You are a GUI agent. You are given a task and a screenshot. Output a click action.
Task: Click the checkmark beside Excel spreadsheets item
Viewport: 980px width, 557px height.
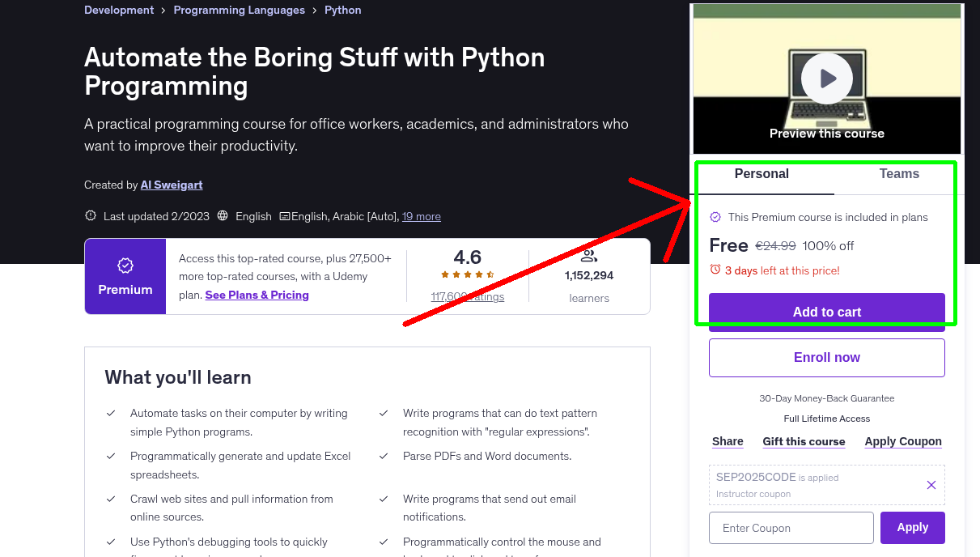point(111,456)
